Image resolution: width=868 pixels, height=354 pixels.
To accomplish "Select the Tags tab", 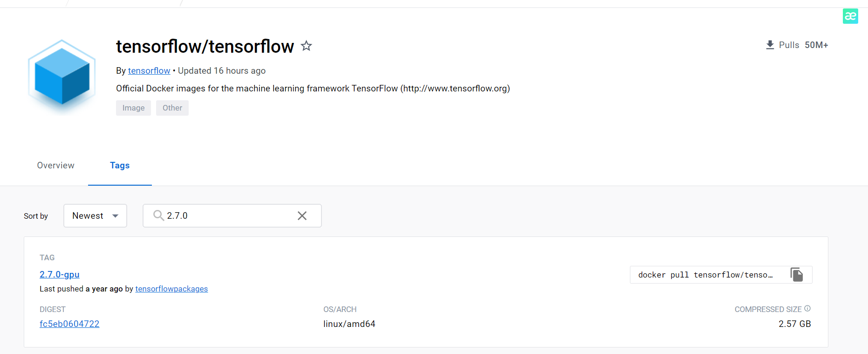I will [x=120, y=165].
